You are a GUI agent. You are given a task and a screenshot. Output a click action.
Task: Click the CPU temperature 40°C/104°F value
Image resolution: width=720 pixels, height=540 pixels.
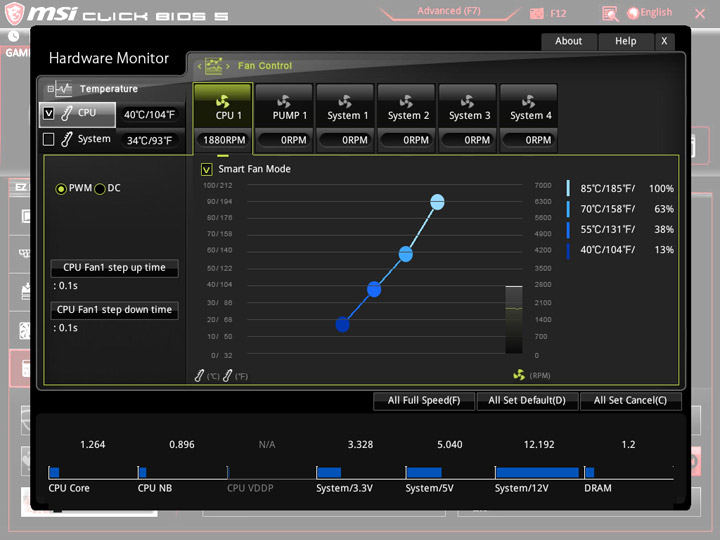[149, 114]
